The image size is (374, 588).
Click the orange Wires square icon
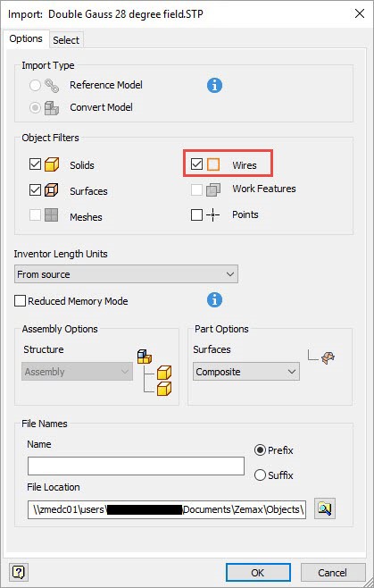[x=213, y=164]
